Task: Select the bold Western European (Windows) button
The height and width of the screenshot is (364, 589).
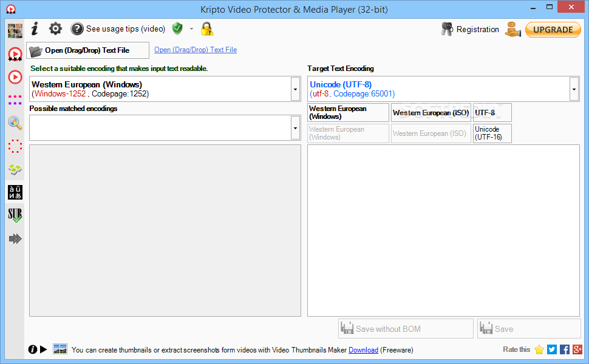Action: tap(348, 113)
